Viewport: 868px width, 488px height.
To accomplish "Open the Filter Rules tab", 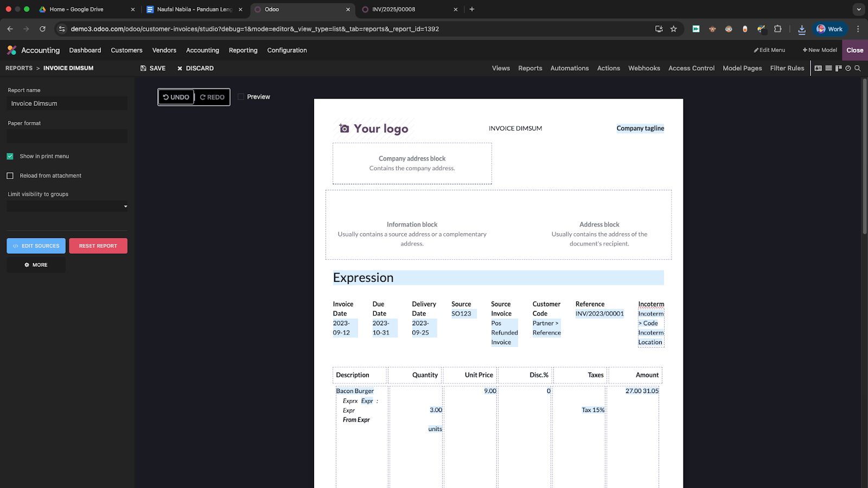I will 787,68.
